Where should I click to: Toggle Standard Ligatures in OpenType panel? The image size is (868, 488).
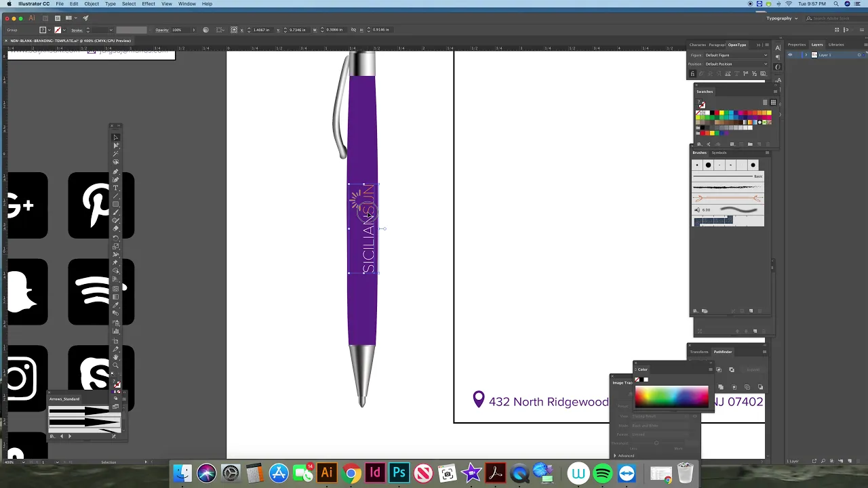tap(692, 74)
